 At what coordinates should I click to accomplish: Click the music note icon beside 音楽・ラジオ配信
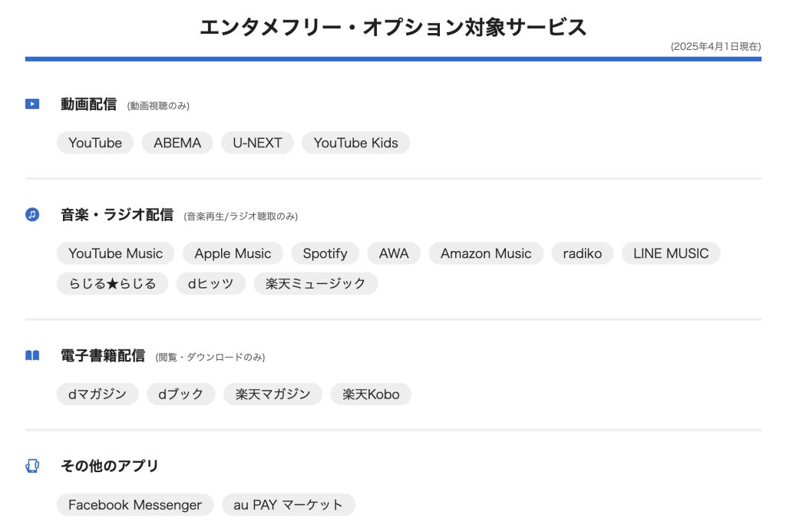pyautogui.click(x=32, y=215)
